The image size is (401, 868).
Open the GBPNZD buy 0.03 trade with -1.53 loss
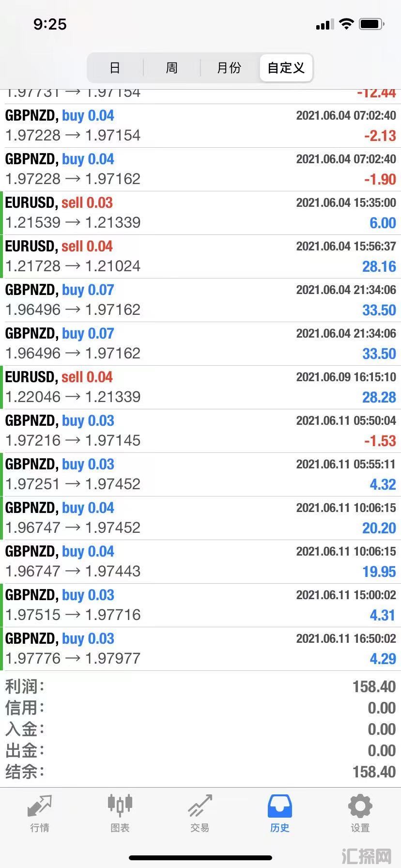pyautogui.click(x=200, y=431)
